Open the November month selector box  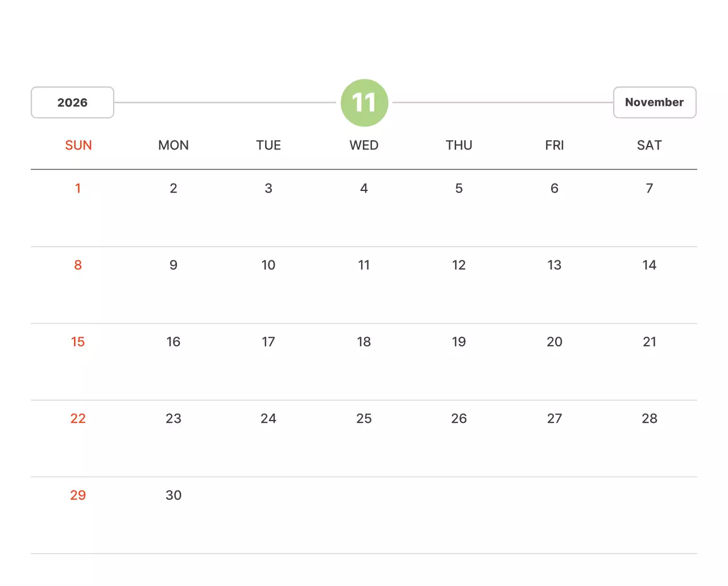[654, 102]
